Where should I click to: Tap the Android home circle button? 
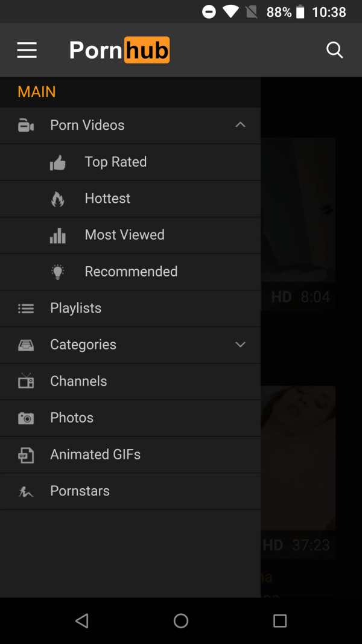tap(181, 620)
